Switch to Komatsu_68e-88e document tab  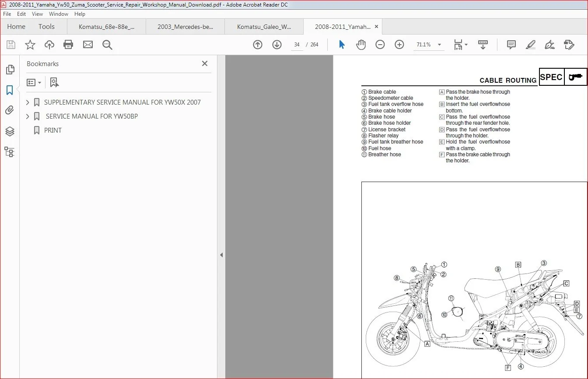click(106, 27)
